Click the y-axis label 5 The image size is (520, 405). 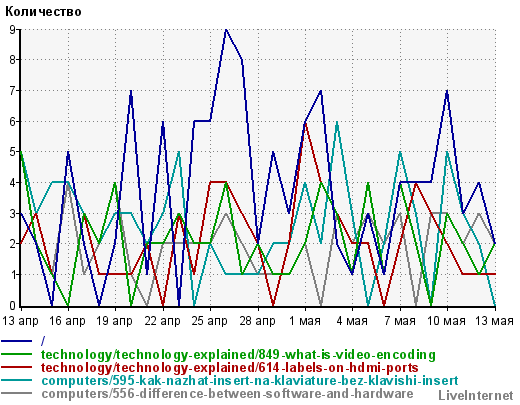tap(13, 152)
